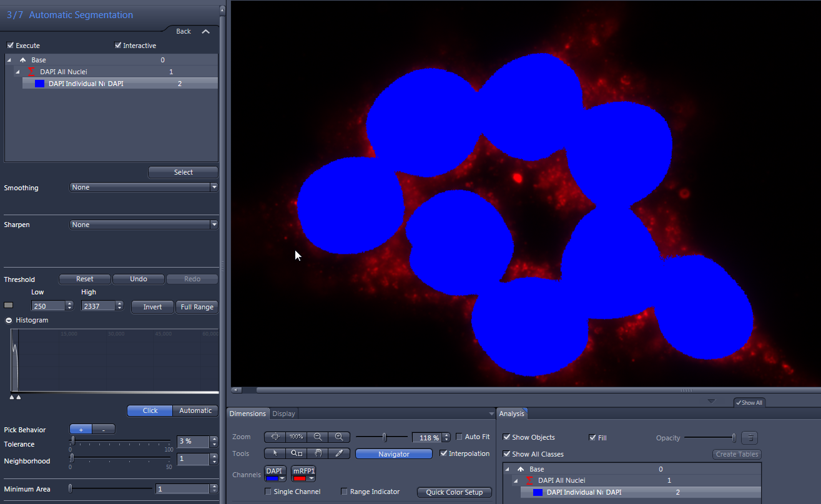821x504 pixels.
Task: Switch to the Display tab
Action: 283,413
